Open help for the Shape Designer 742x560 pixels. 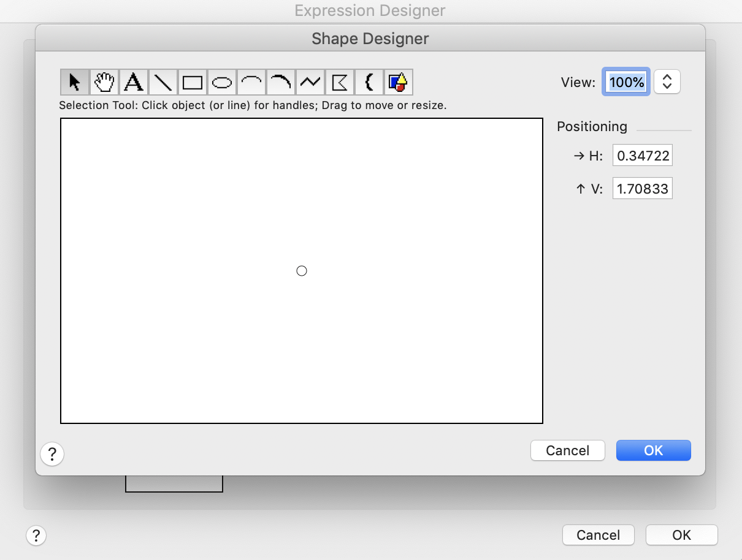(x=52, y=454)
